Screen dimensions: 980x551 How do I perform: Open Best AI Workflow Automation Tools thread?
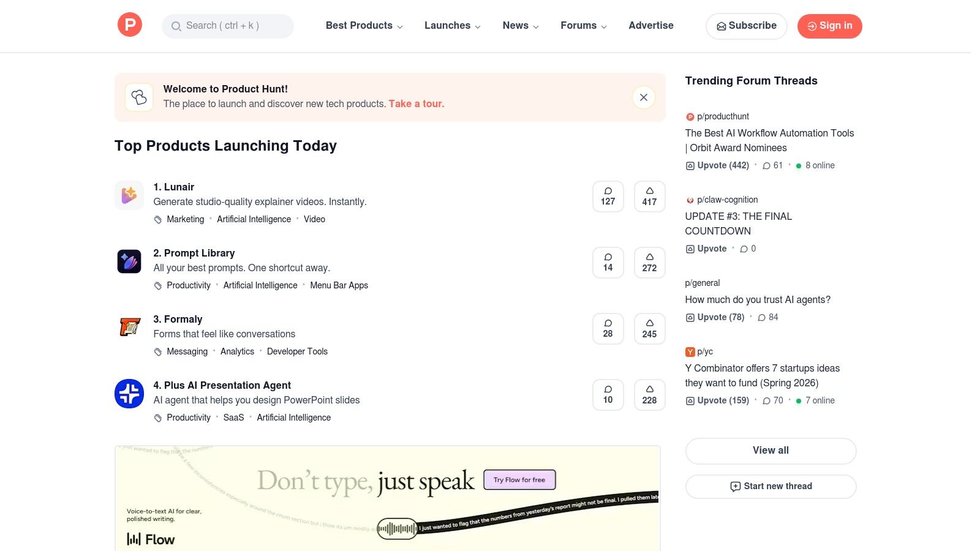click(x=770, y=141)
